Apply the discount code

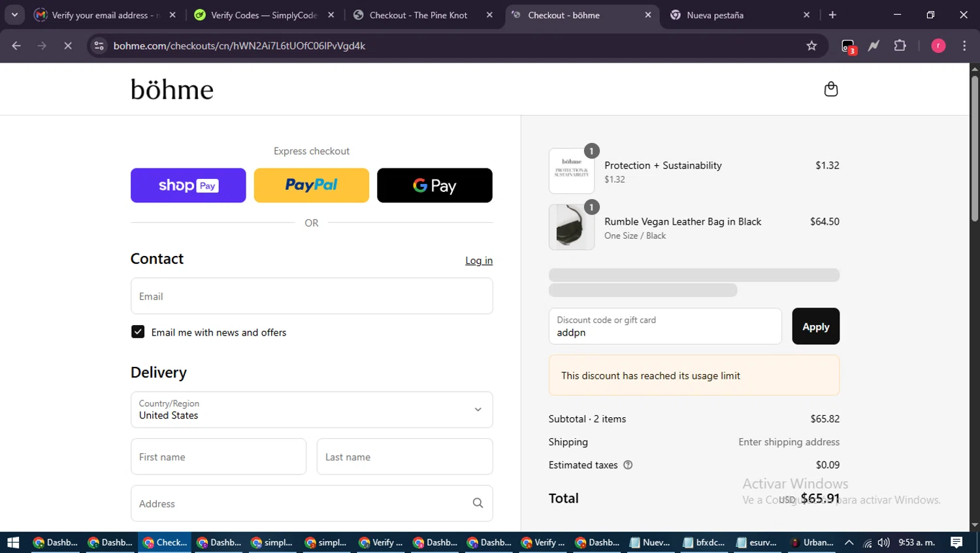[x=815, y=326]
